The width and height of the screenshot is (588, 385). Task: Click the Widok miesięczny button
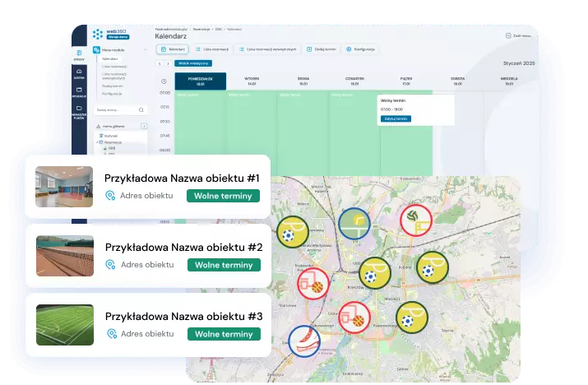point(193,63)
